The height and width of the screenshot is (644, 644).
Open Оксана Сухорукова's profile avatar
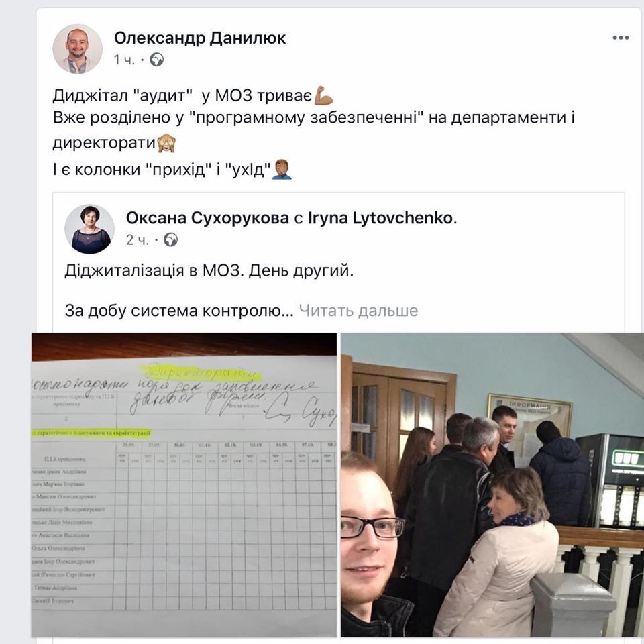[89, 229]
